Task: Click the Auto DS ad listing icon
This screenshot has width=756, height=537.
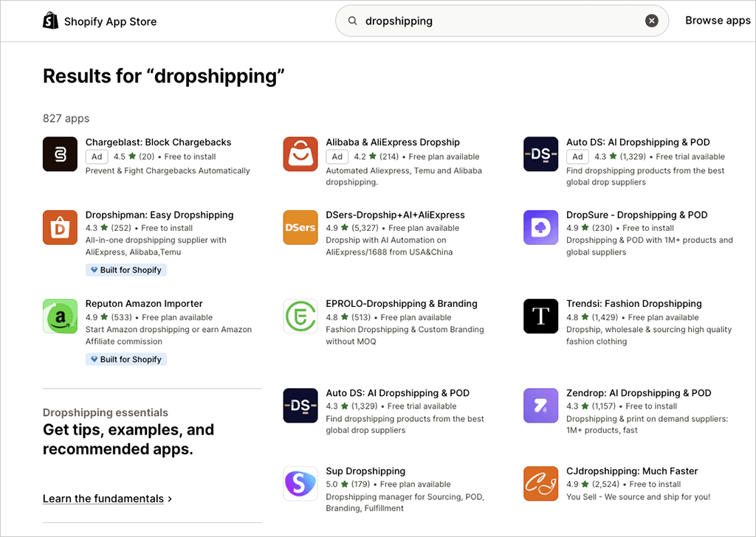Action: click(x=541, y=154)
